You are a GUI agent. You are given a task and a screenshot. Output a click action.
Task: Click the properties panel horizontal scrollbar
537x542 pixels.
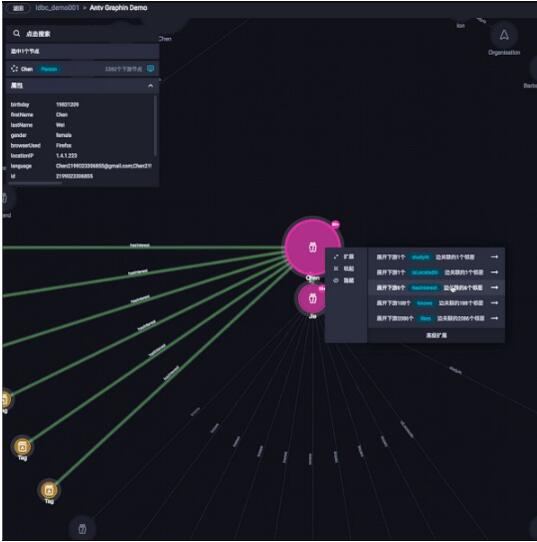pos(36,183)
